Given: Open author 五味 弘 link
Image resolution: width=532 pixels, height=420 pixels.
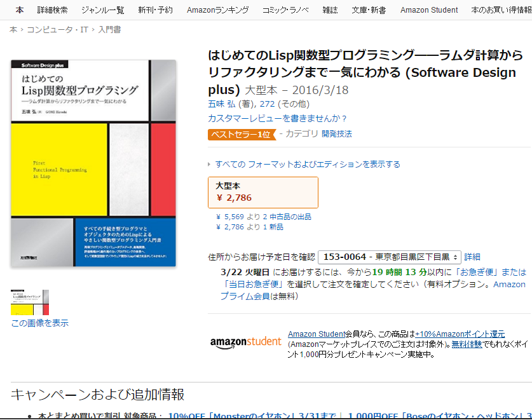Looking at the screenshot, I should [x=221, y=104].
